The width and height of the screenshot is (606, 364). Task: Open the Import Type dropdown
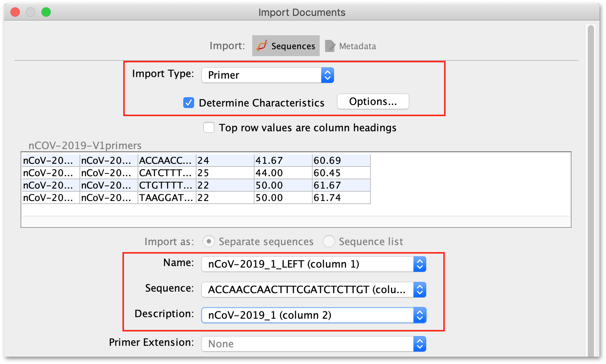pos(267,75)
